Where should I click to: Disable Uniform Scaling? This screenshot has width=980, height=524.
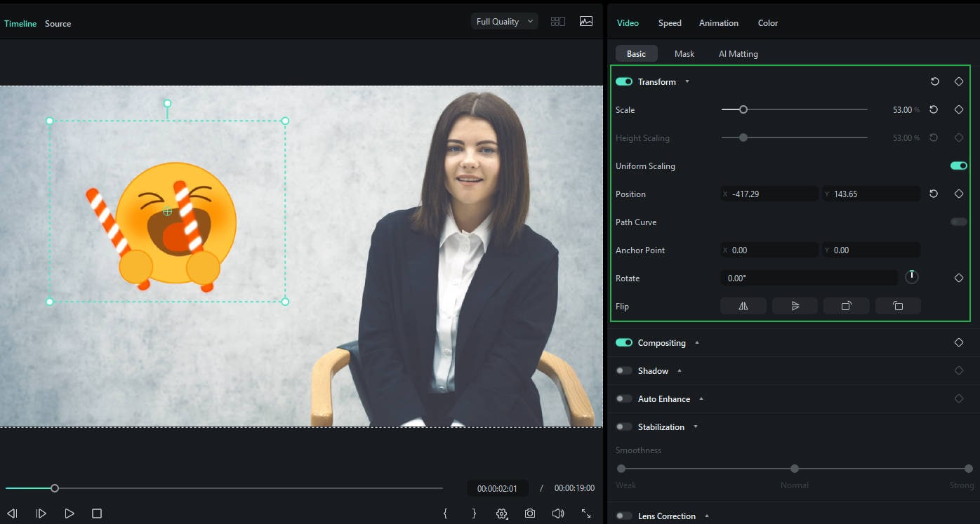pos(958,166)
